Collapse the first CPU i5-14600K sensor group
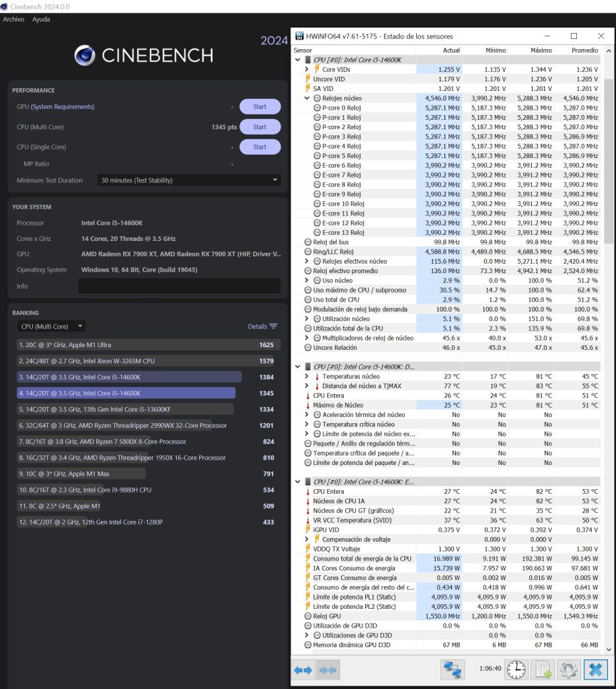 pos(298,60)
